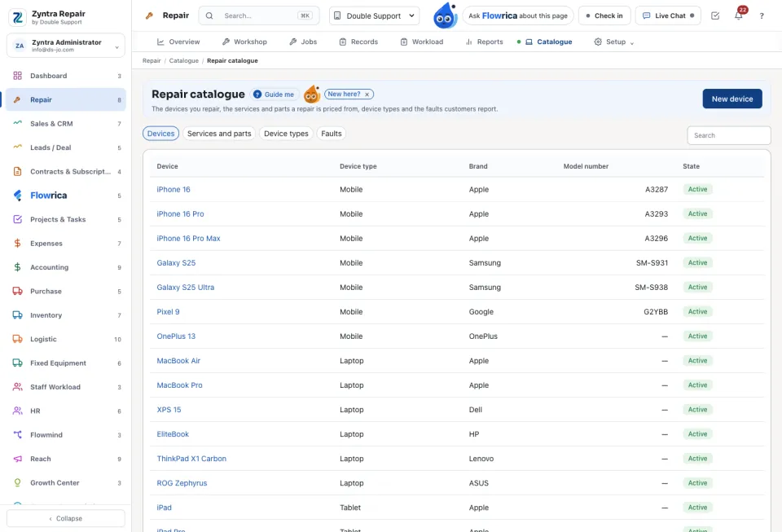Image resolution: width=782 pixels, height=532 pixels.
Task: Open the help question mark icon
Action: tap(762, 16)
